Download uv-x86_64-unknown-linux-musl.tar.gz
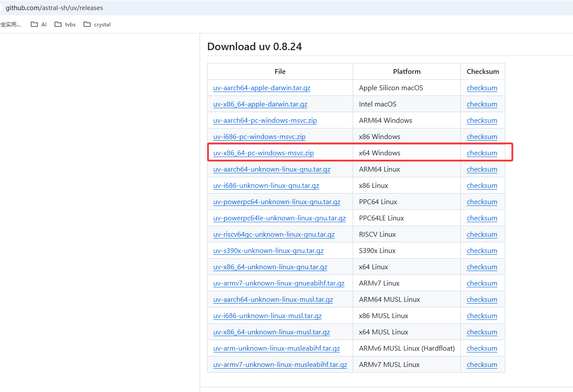The width and height of the screenshot is (573, 392). 272,332
